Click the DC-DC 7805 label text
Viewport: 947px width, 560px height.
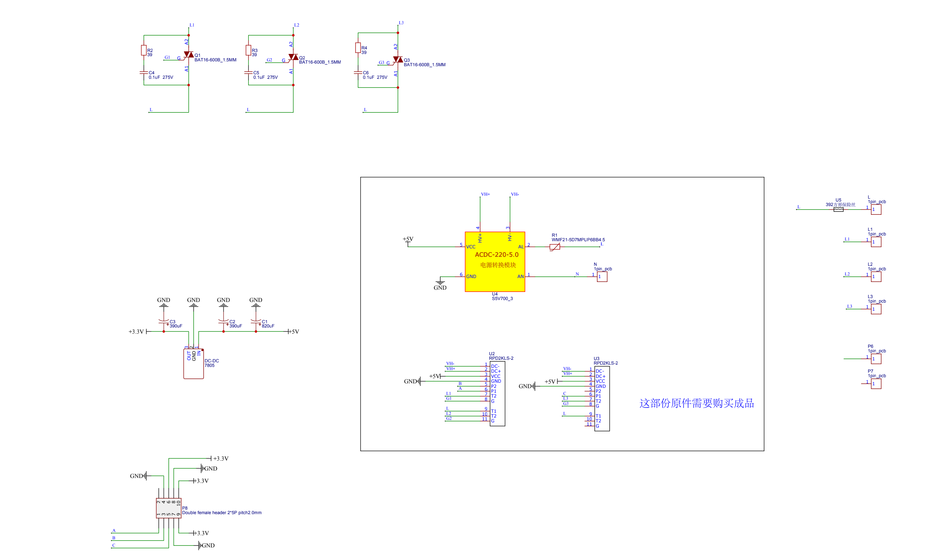[x=211, y=363]
